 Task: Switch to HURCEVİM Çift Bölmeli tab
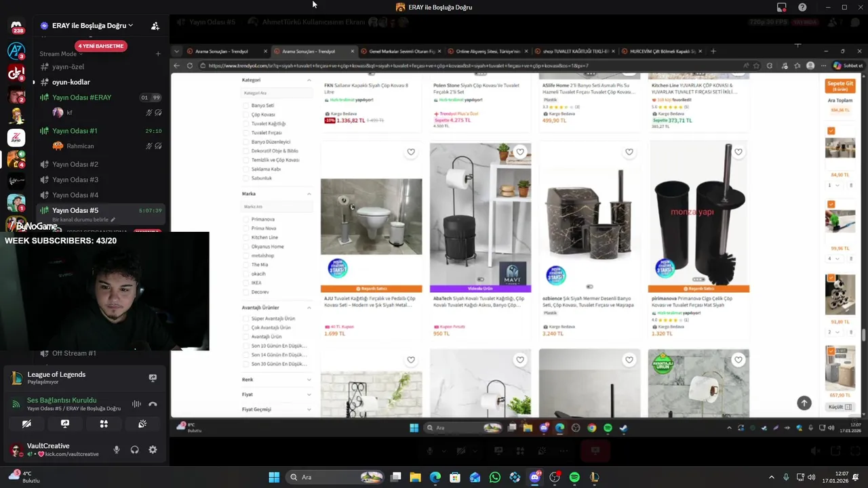663,52
